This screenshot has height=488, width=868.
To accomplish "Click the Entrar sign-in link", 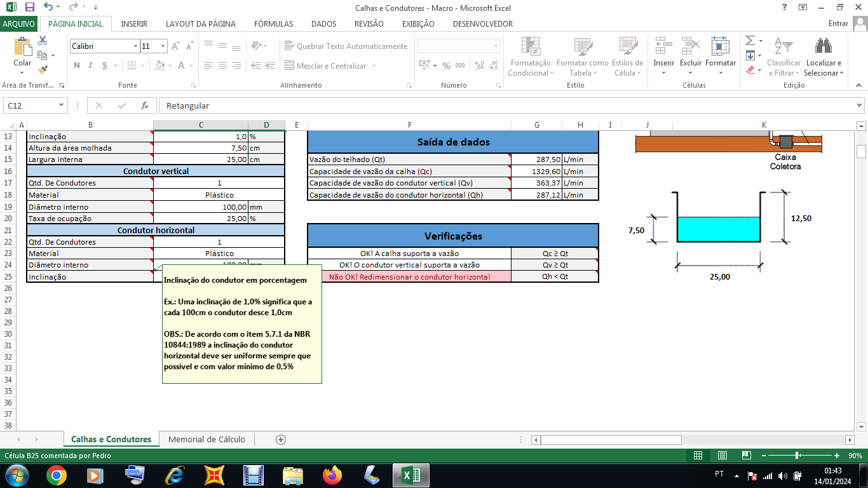I will tap(838, 24).
